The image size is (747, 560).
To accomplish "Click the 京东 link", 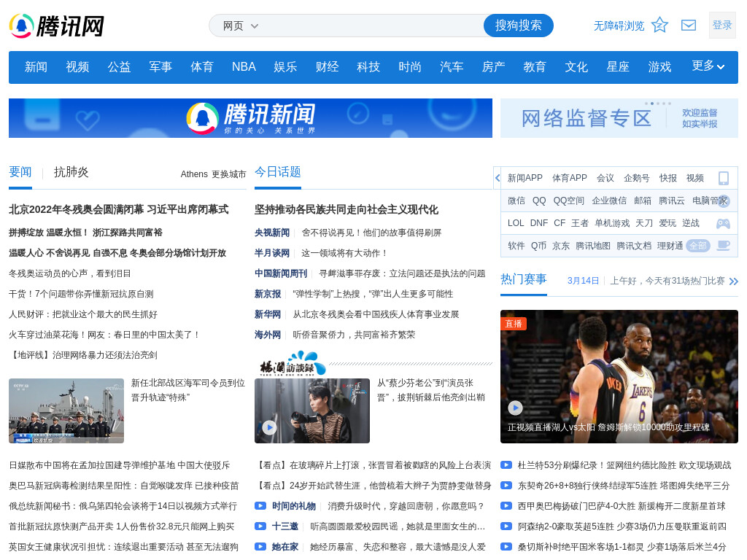I will (561, 246).
